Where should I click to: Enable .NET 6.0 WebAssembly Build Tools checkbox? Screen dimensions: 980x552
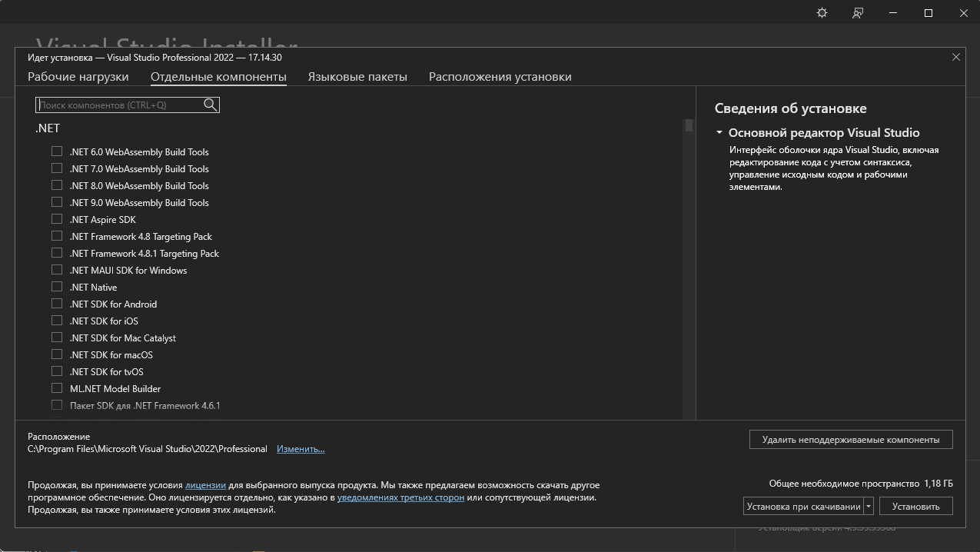(57, 151)
